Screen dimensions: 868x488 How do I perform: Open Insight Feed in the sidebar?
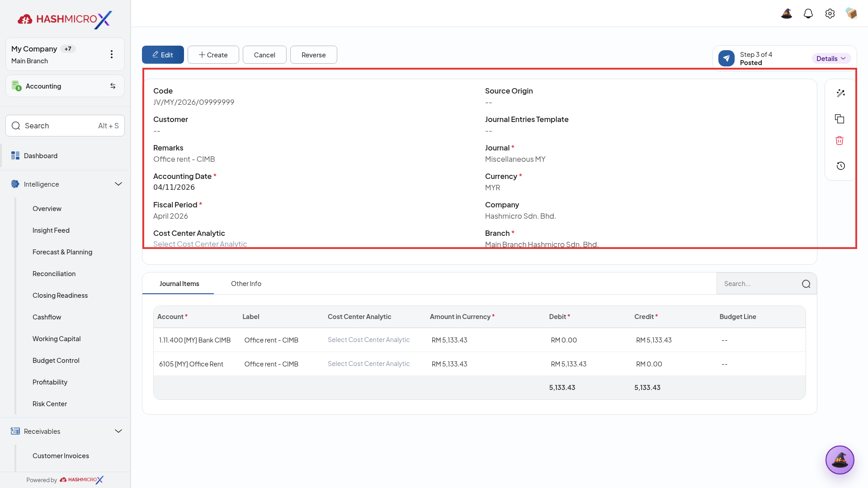[x=51, y=230]
